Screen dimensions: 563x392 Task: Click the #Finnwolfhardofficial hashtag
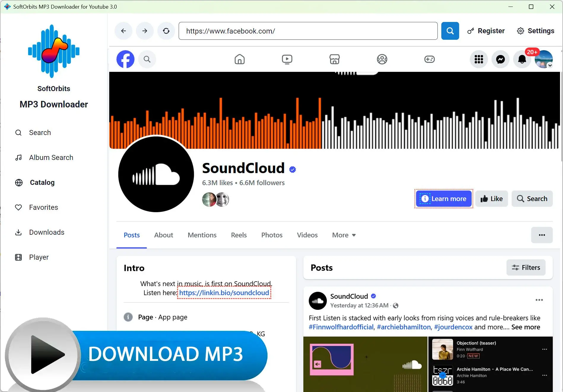(x=341, y=327)
